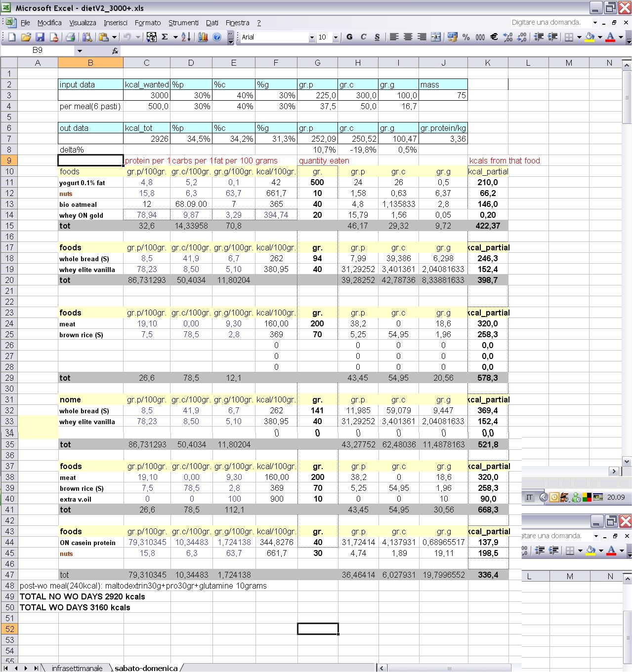Open the Formato menu
Viewport: 632px width, 672px height.
coord(148,23)
